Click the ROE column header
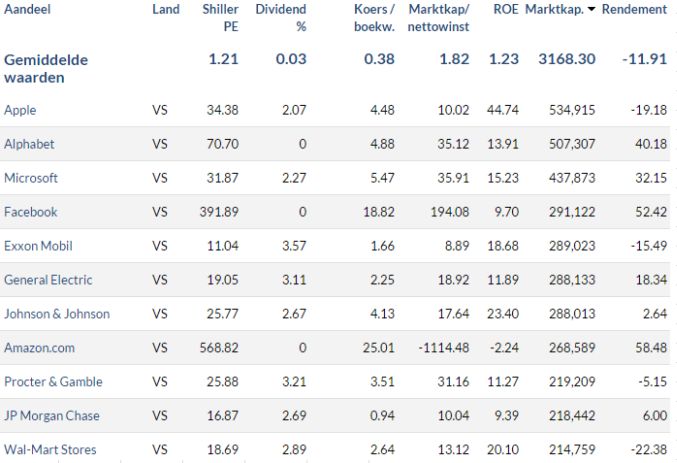Viewport: 677px width, 463px height. click(506, 9)
